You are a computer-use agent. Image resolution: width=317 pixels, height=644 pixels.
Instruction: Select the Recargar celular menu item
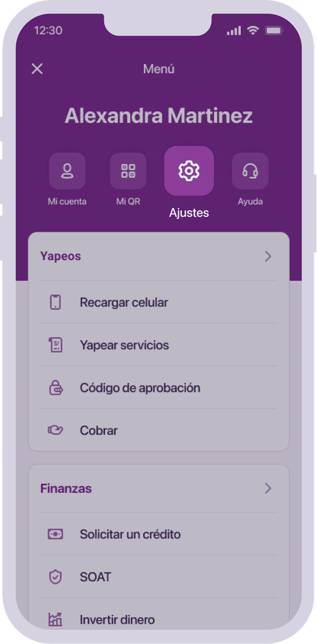click(x=124, y=302)
